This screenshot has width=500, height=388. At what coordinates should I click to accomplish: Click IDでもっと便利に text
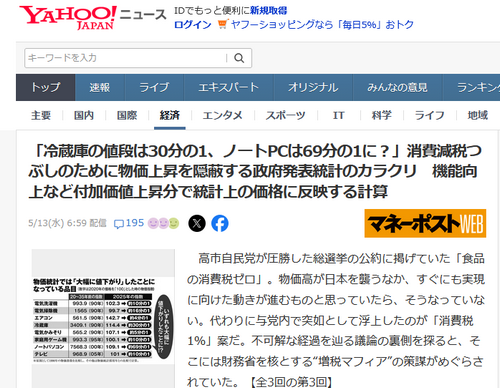(212, 11)
